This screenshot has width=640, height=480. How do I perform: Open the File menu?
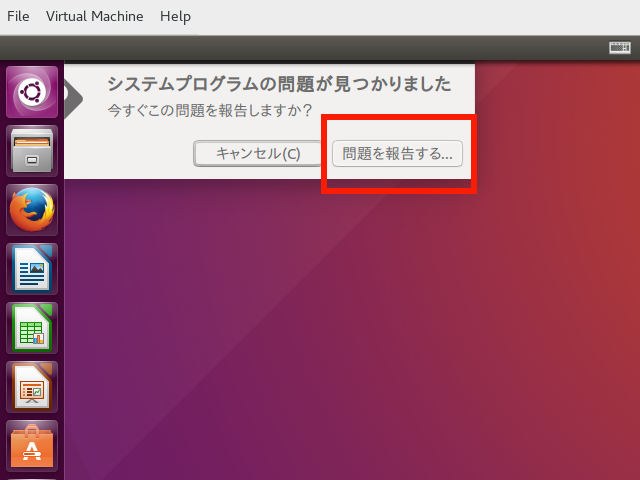click(18, 17)
